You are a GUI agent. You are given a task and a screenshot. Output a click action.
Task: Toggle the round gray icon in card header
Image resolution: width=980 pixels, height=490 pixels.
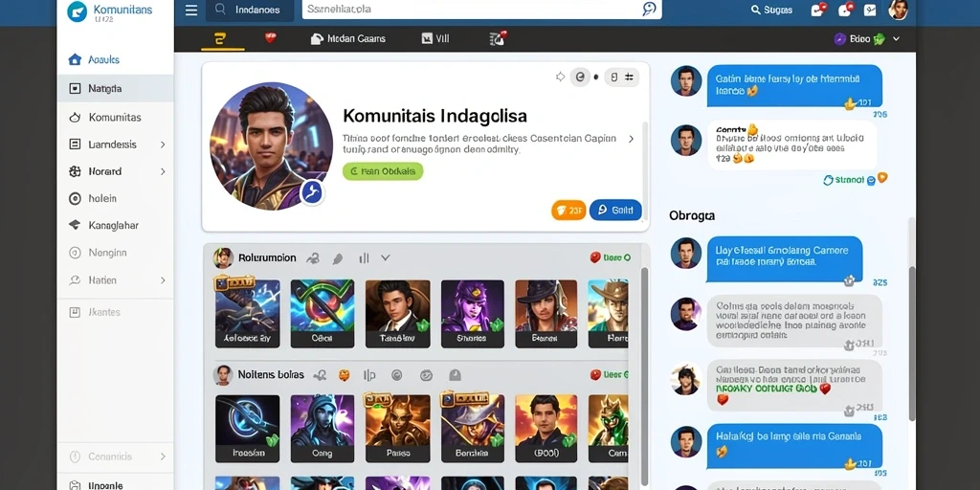[x=580, y=77]
